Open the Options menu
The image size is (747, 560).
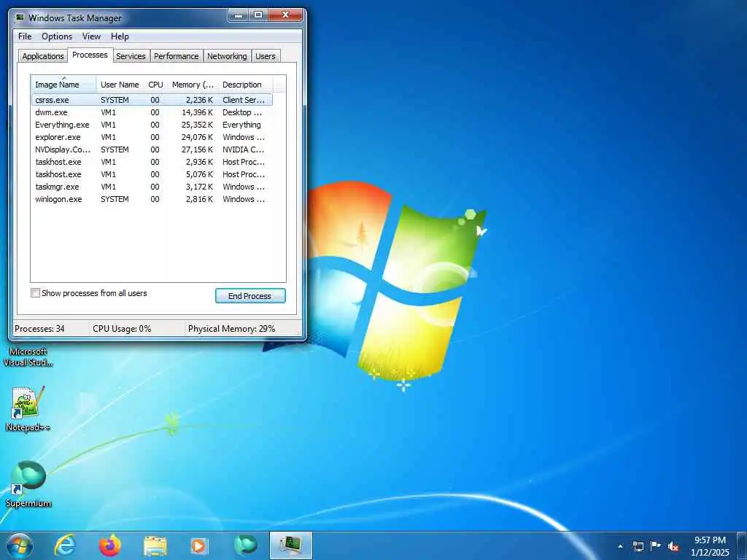point(57,36)
